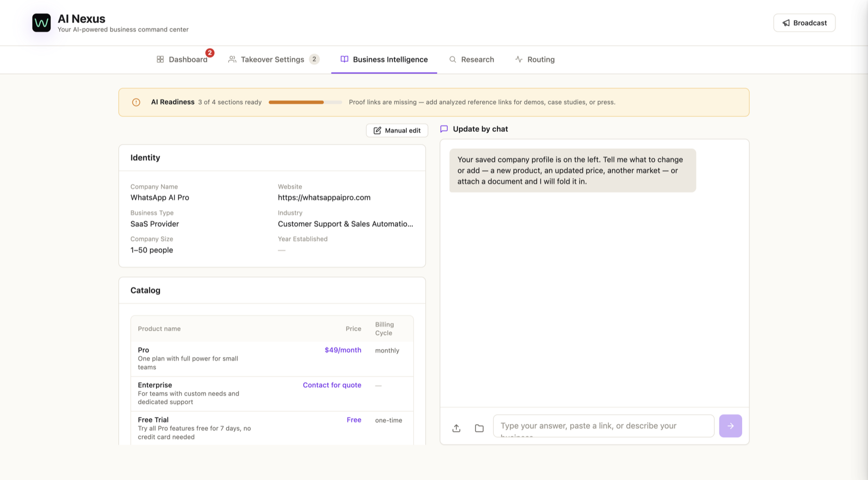The height and width of the screenshot is (480, 868).
Task: Click the AI Nexus logo icon
Action: (x=41, y=23)
